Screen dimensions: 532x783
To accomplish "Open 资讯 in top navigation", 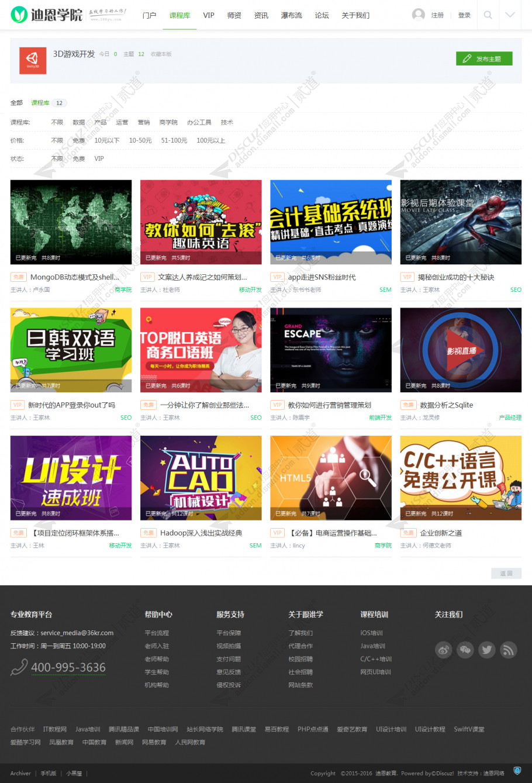I will (261, 15).
